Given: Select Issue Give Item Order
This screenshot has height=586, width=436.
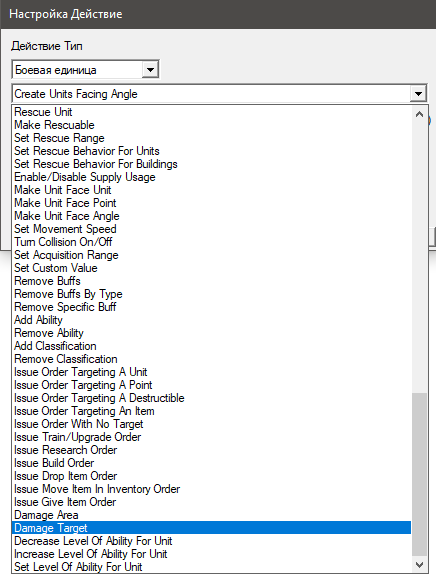Looking at the screenshot, I should pos(211,502).
